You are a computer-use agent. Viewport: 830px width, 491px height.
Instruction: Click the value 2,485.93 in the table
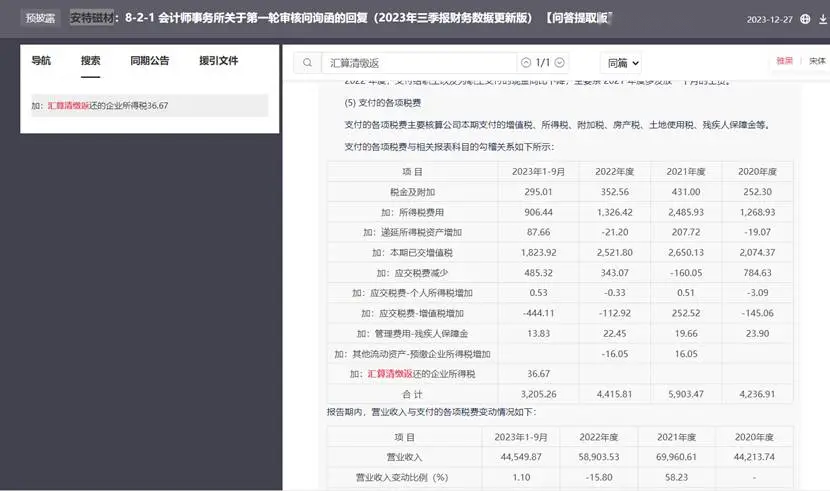point(686,212)
